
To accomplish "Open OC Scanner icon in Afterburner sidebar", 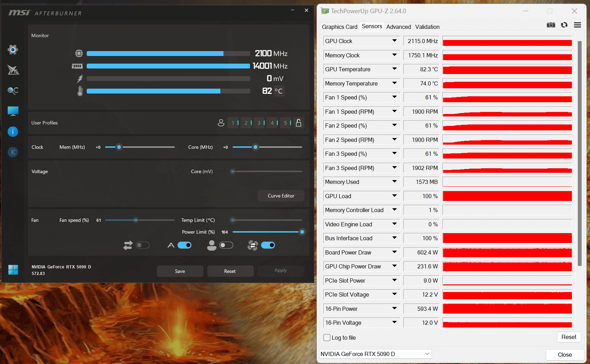I will click(13, 91).
